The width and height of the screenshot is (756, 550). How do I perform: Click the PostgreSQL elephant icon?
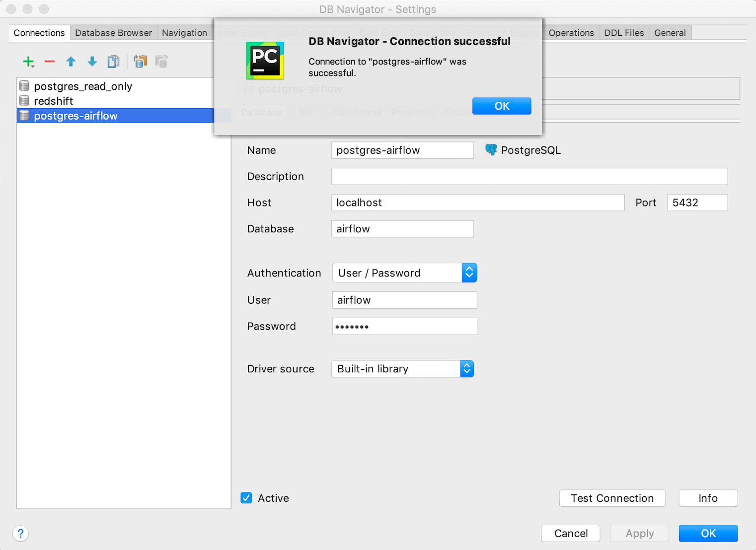(x=491, y=150)
